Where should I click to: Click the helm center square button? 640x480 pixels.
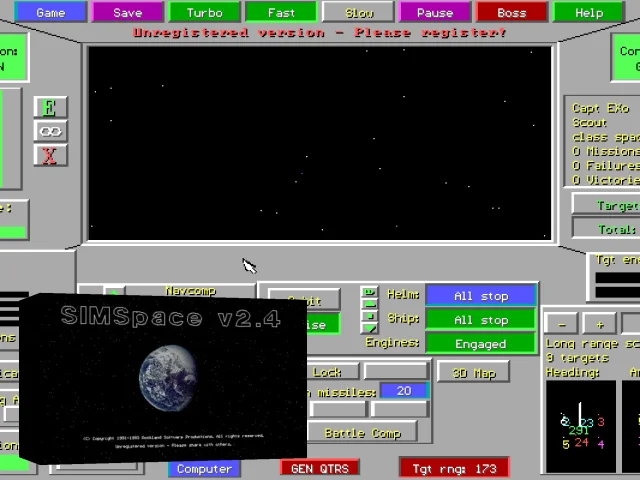tap(370, 316)
